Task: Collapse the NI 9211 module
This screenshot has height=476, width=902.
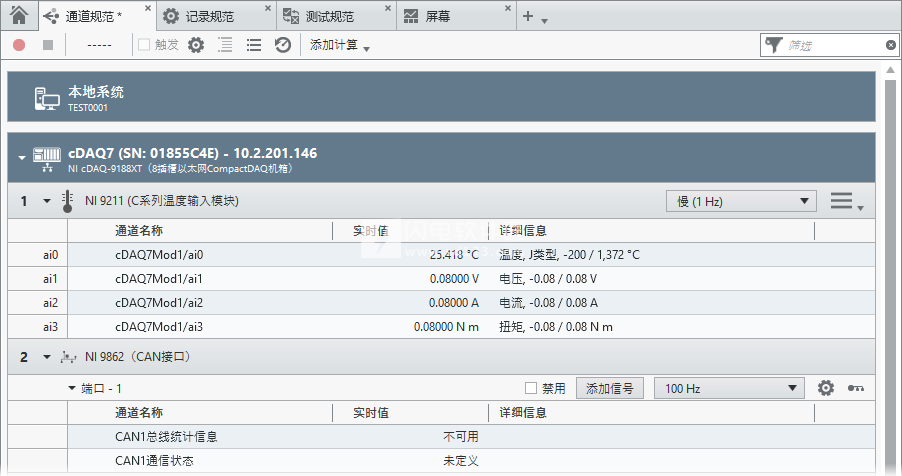Action: point(47,201)
